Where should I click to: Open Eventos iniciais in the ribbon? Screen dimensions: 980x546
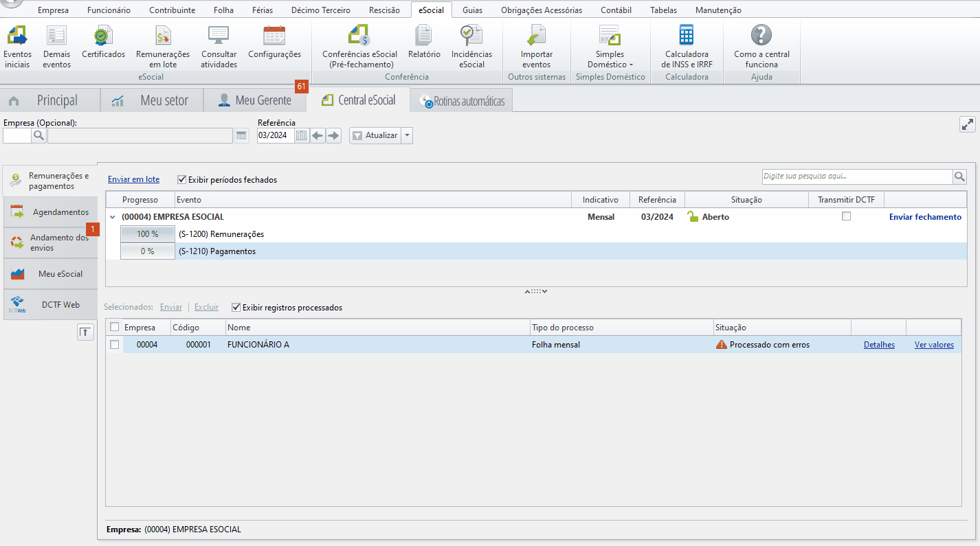tap(17, 46)
